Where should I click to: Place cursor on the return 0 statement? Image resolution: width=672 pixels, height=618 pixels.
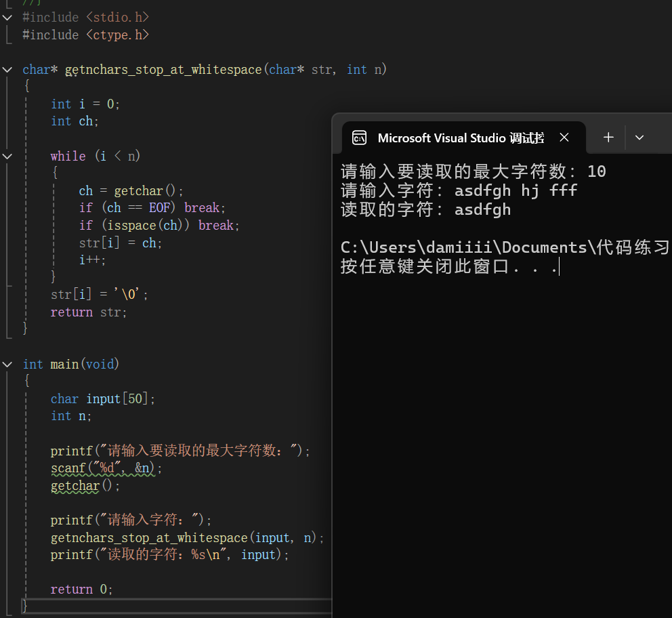pyautogui.click(x=80, y=588)
